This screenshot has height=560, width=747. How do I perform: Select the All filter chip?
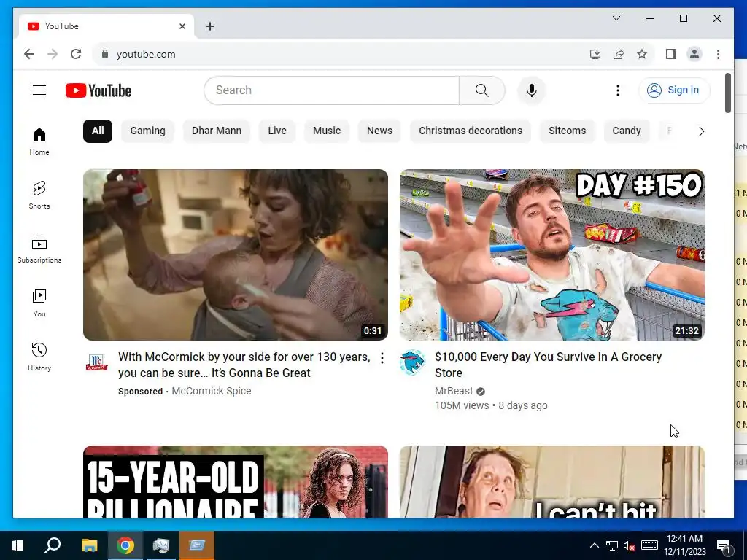pos(98,131)
